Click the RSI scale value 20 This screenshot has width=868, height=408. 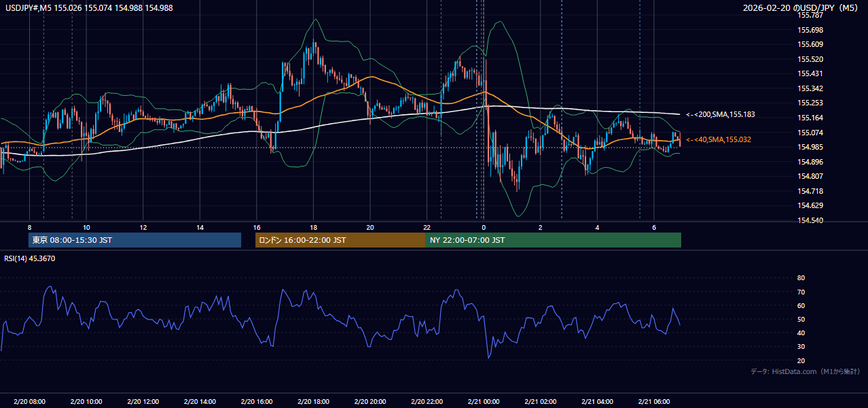pos(801,360)
